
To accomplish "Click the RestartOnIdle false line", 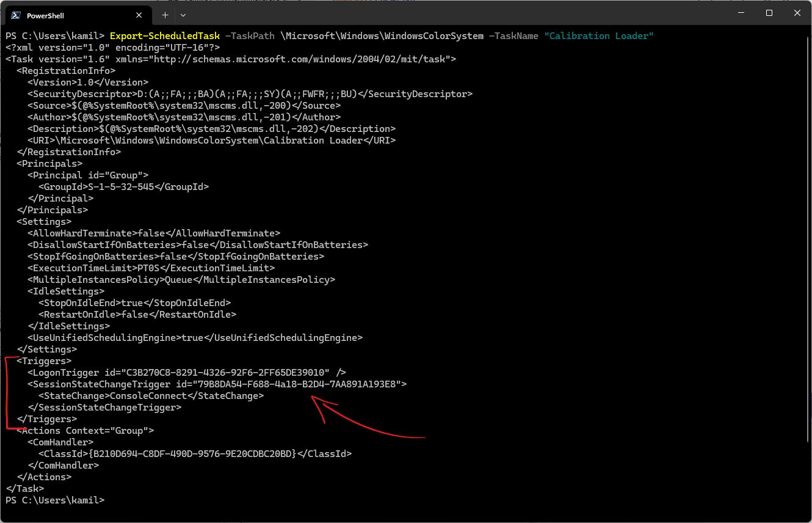I will [x=137, y=315].
